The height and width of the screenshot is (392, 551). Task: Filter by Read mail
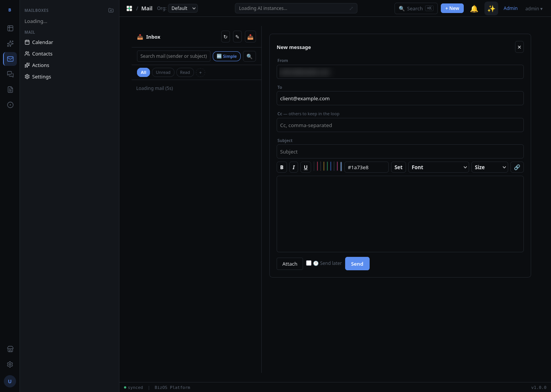point(185,72)
